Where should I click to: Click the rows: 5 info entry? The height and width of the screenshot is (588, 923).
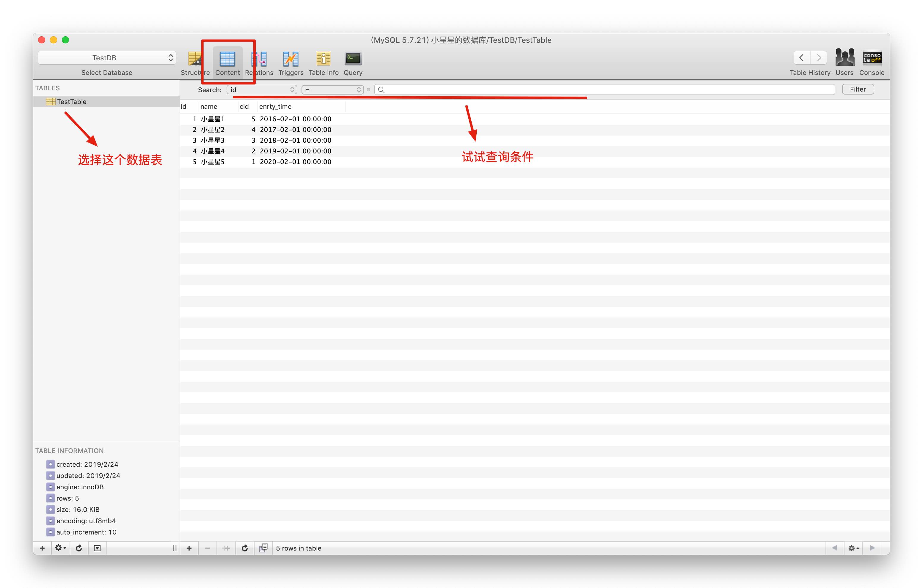[x=68, y=498]
